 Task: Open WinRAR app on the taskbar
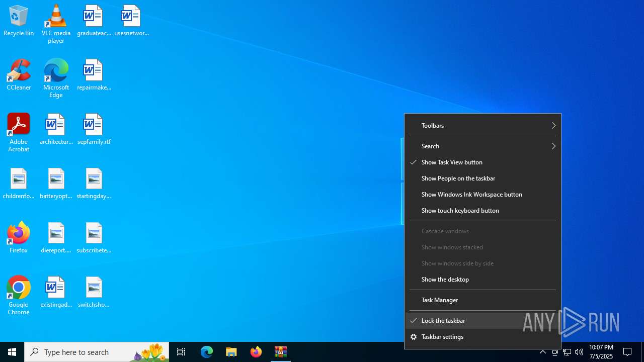[x=281, y=352]
